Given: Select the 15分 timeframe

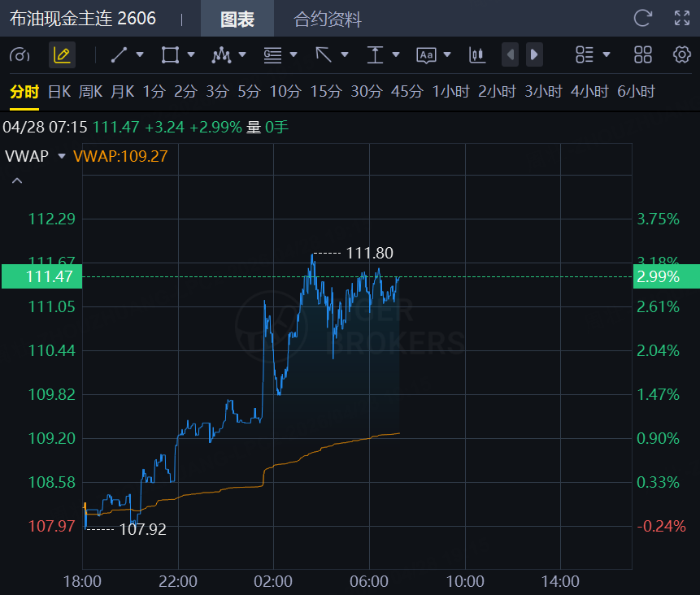Looking at the screenshot, I should (x=325, y=92).
